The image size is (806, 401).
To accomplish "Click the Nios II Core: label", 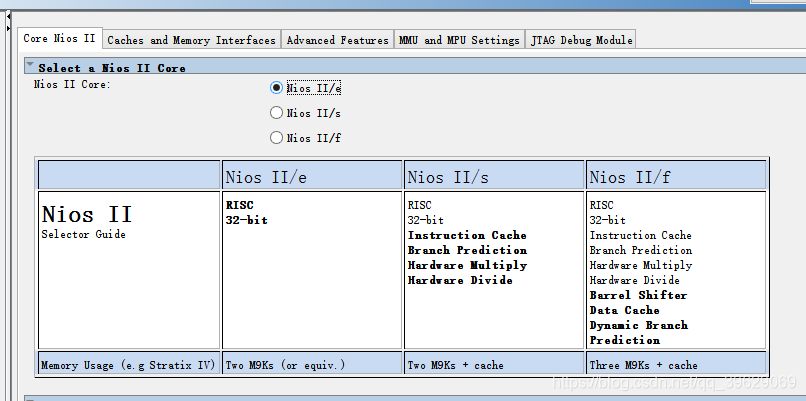I will pyautogui.click(x=72, y=84).
